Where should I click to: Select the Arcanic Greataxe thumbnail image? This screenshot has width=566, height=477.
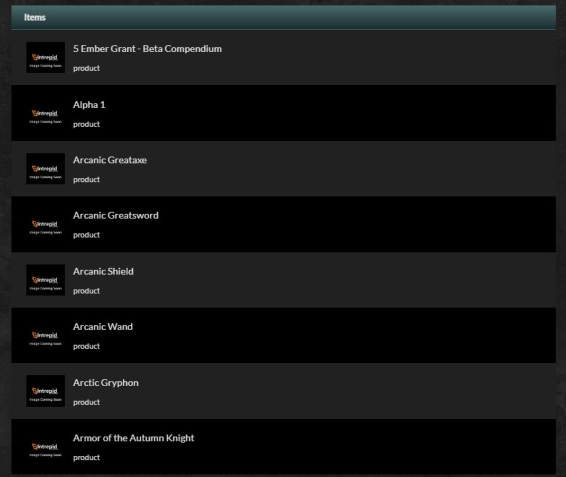45,169
